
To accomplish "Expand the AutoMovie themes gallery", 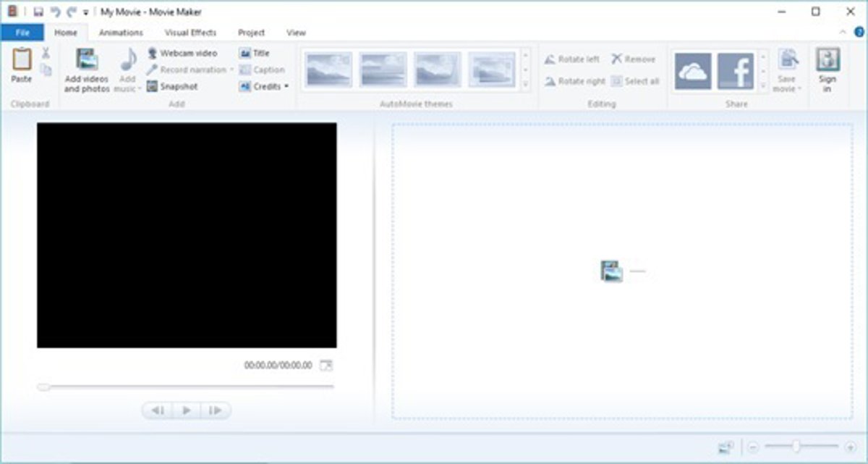I will [x=525, y=86].
